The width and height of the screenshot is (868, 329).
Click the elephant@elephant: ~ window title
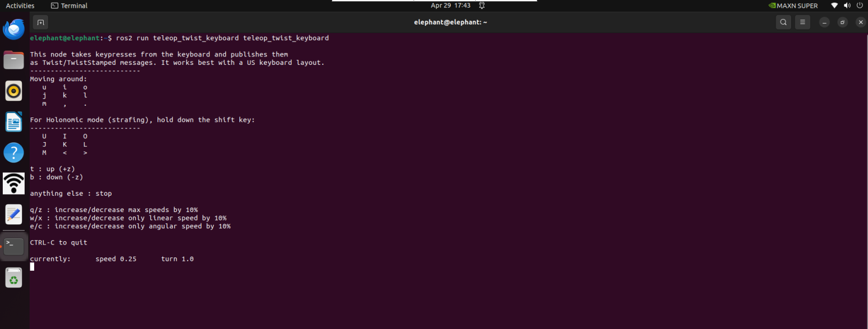451,22
